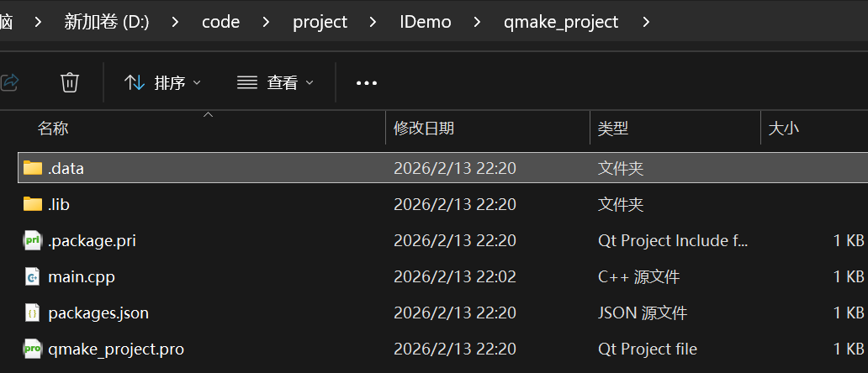Click the packages.json file icon
The width and height of the screenshot is (868, 373).
click(33, 313)
